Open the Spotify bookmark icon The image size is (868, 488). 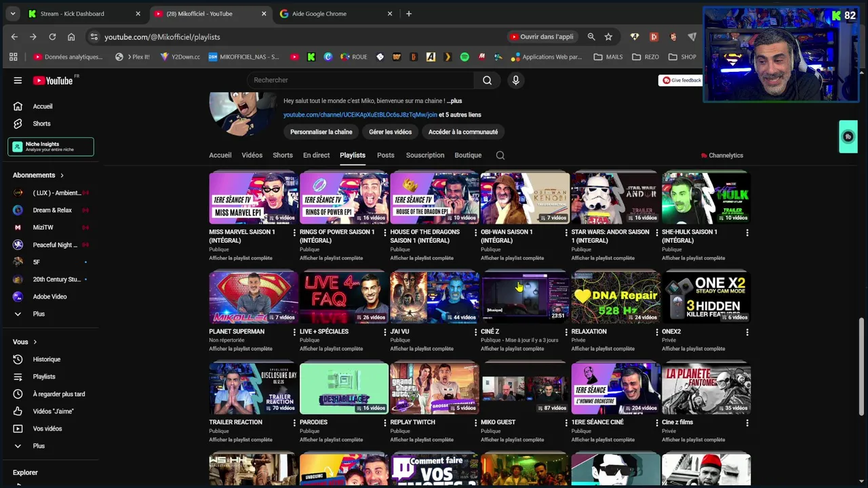[x=465, y=57]
